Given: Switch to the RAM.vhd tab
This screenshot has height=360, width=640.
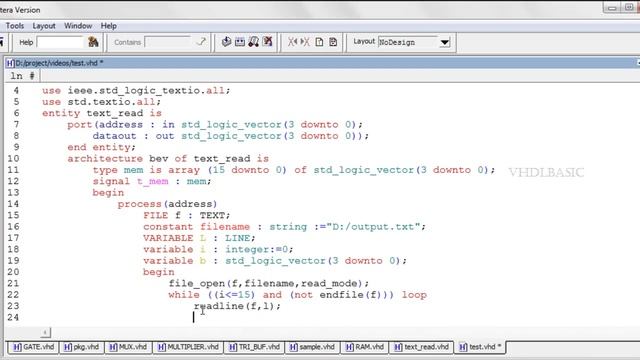Looking at the screenshot, I should tap(365, 347).
